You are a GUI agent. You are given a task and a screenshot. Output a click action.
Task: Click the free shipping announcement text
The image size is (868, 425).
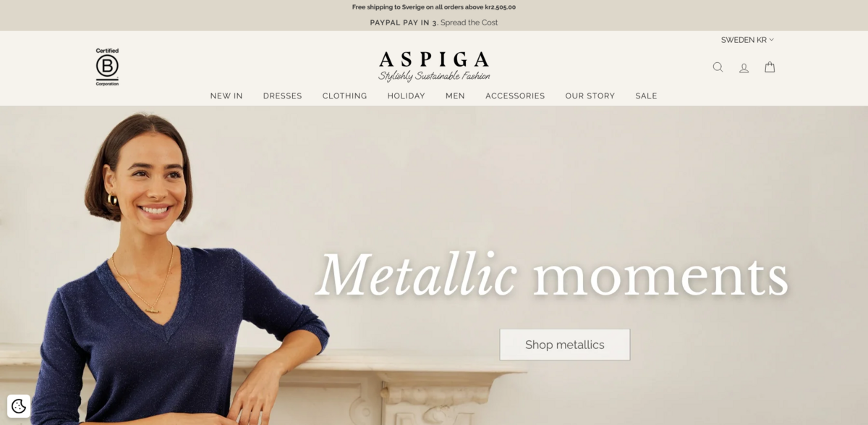coord(434,7)
